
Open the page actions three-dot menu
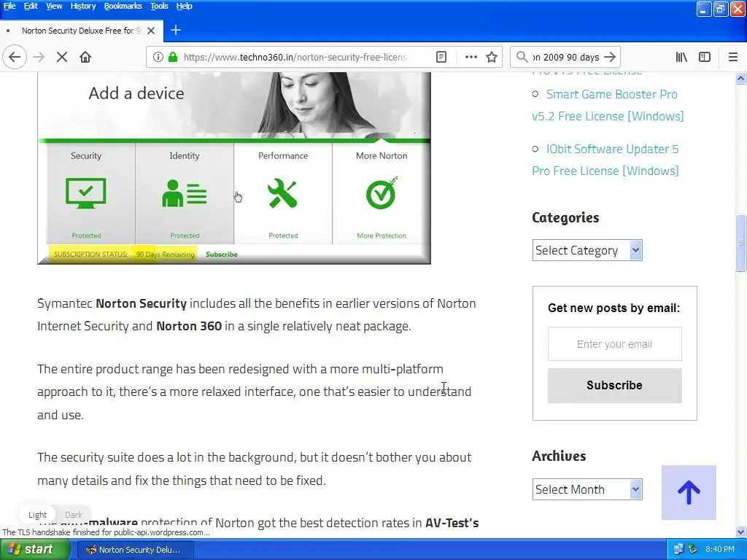pos(471,57)
